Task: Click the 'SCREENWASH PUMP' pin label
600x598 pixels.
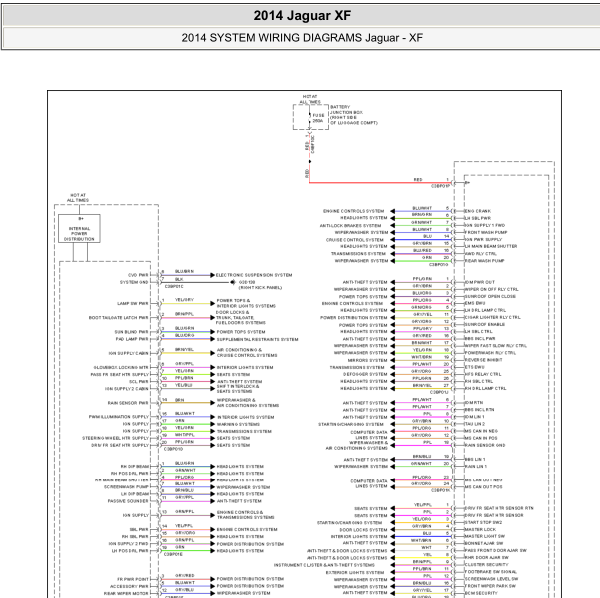Action: 126,487
